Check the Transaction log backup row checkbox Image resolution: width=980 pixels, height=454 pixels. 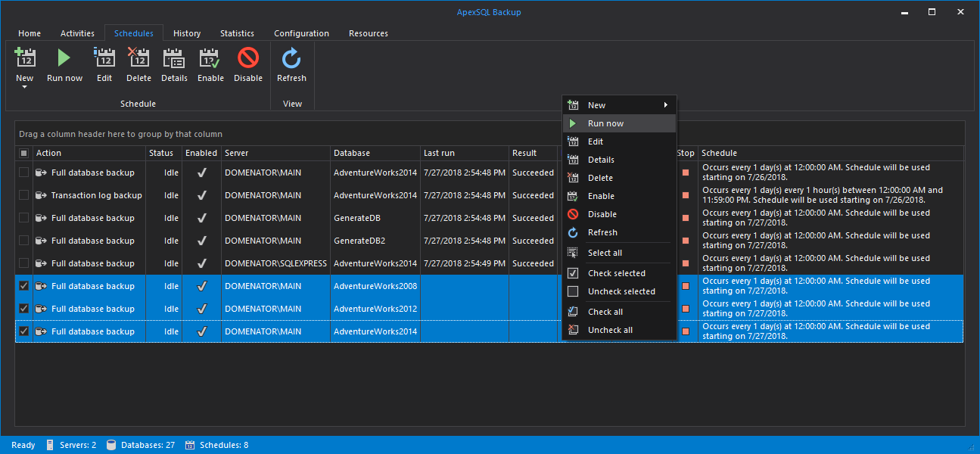click(x=24, y=195)
